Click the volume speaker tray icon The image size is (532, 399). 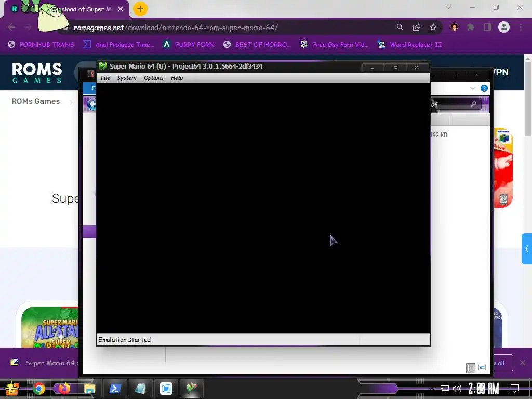coord(457,389)
